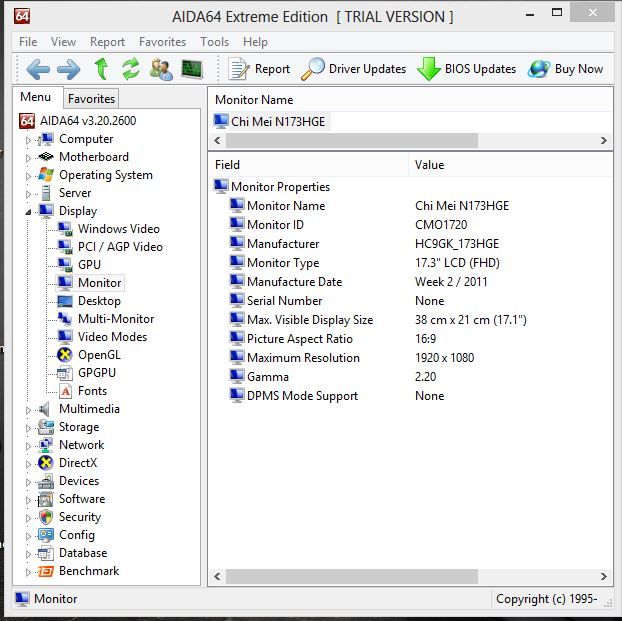Open the File menu
This screenshot has width=622, height=621.
(x=28, y=42)
